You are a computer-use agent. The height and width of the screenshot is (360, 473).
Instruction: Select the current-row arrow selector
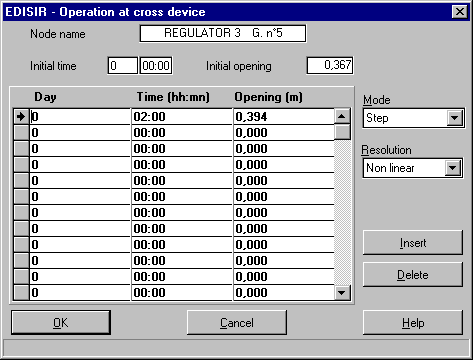pos(21,116)
